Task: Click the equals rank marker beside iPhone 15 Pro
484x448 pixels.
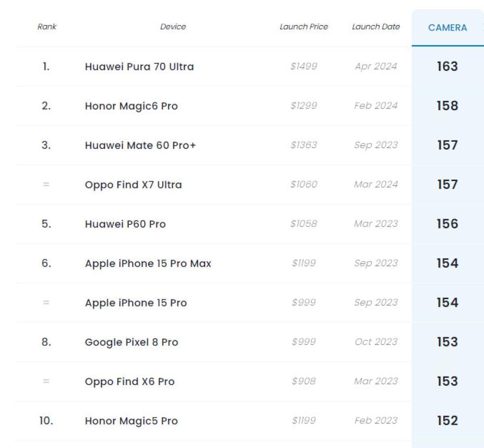Action: pyautogui.click(x=46, y=303)
